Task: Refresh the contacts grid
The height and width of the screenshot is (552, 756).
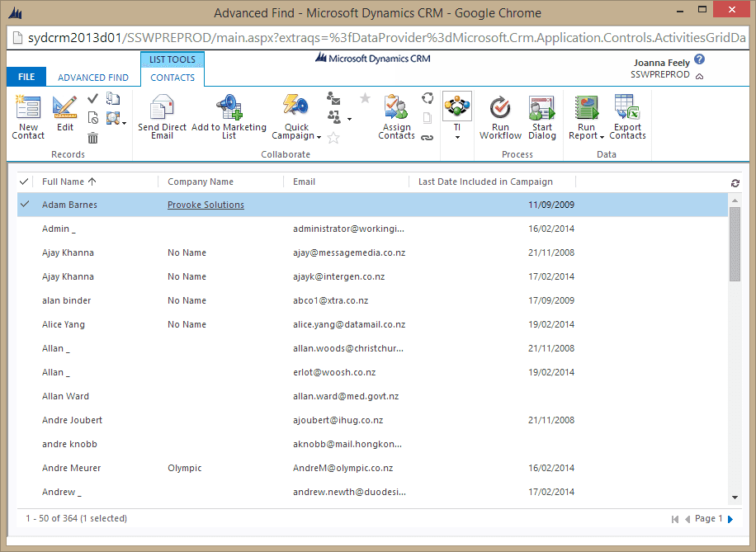Action: tap(735, 182)
